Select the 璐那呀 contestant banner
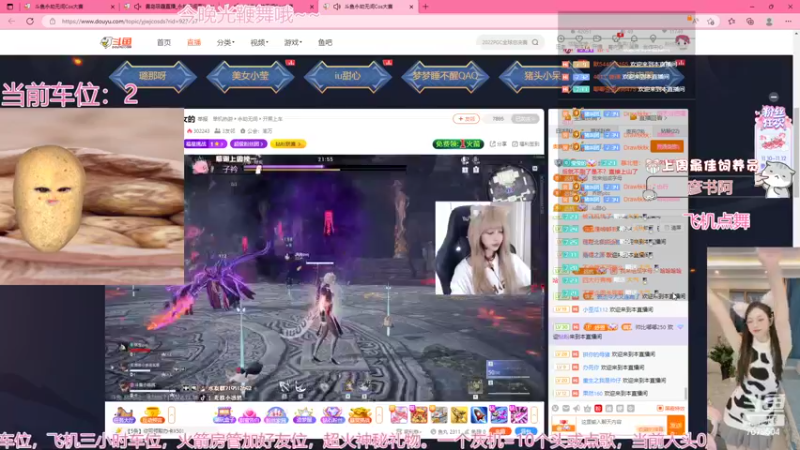The image size is (800, 450). 153,76
